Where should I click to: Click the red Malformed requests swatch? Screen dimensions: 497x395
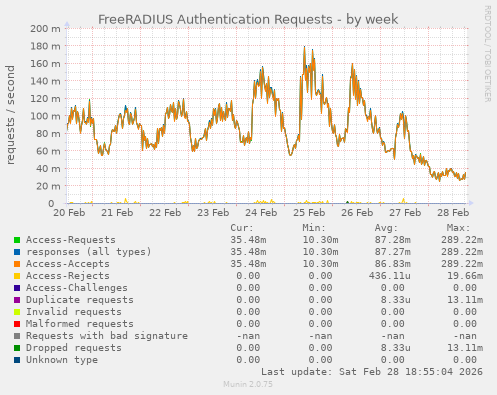(17, 324)
